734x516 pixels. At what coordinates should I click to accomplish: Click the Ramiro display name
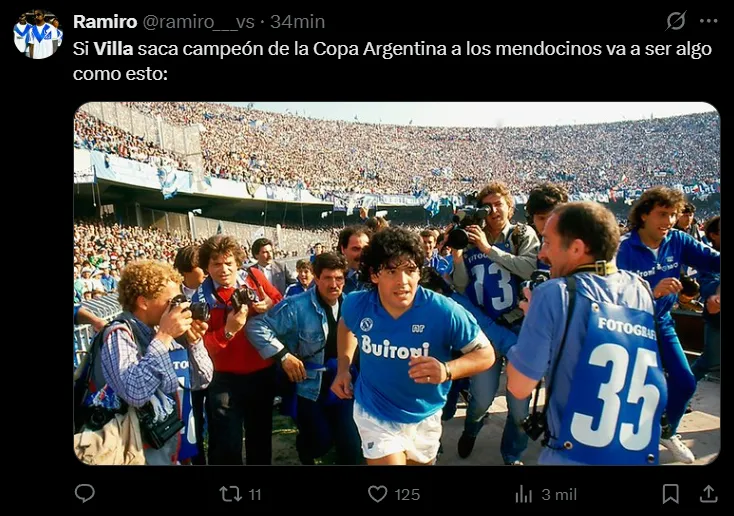(x=105, y=22)
